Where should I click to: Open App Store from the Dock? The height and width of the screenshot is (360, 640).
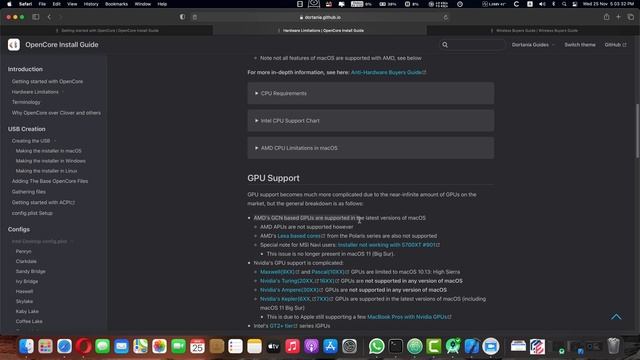click(330, 347)
